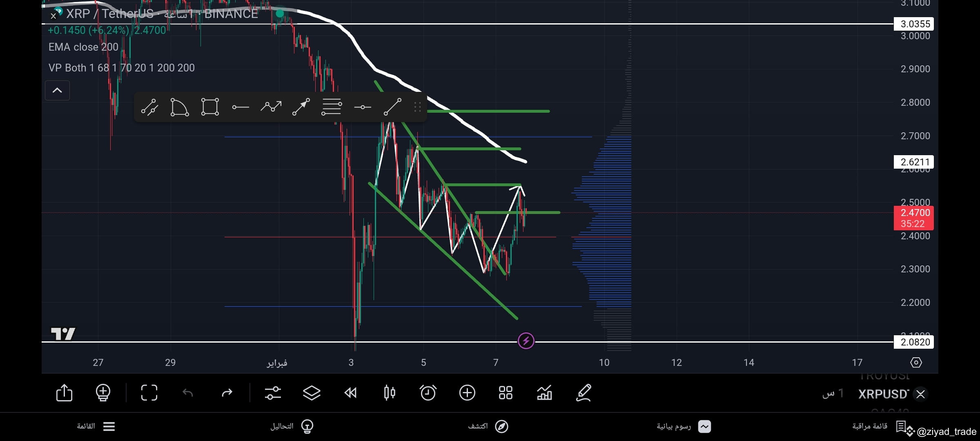Open the chart layers manager icon

(x=312, y=393)
